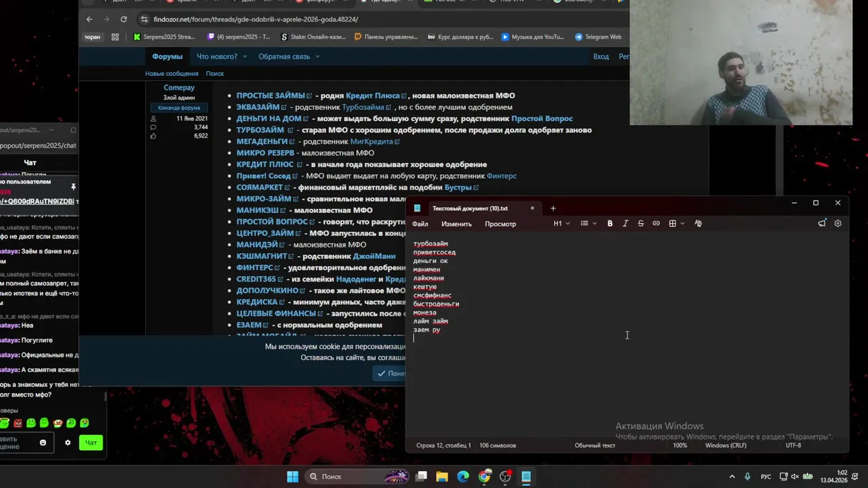The height and width of the screenshot is (488, 868).
Task: Open 'Новые сообщения' forum sub-link
Action: [x=172, y=73]
